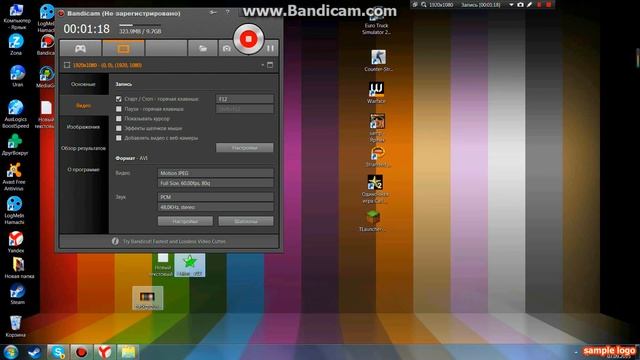Open the Try Bandicut video cutter link
This screenshot has width=640, height=360.
174,241
